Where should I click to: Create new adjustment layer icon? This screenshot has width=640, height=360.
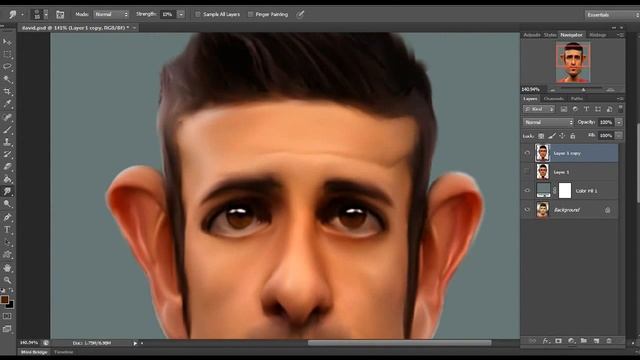pos(571,341)
